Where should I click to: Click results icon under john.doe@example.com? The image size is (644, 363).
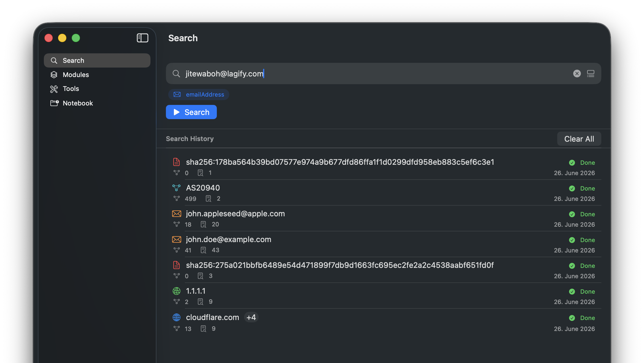click(203, 250)
